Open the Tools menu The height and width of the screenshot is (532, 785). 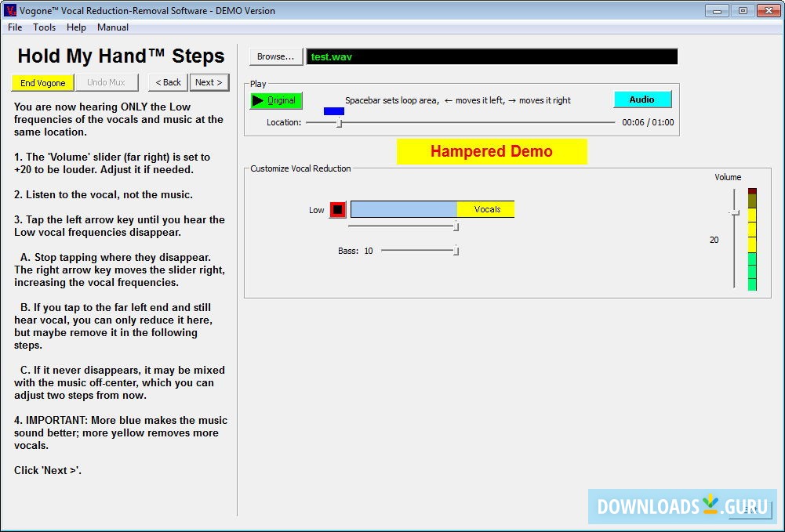(44, 27)
